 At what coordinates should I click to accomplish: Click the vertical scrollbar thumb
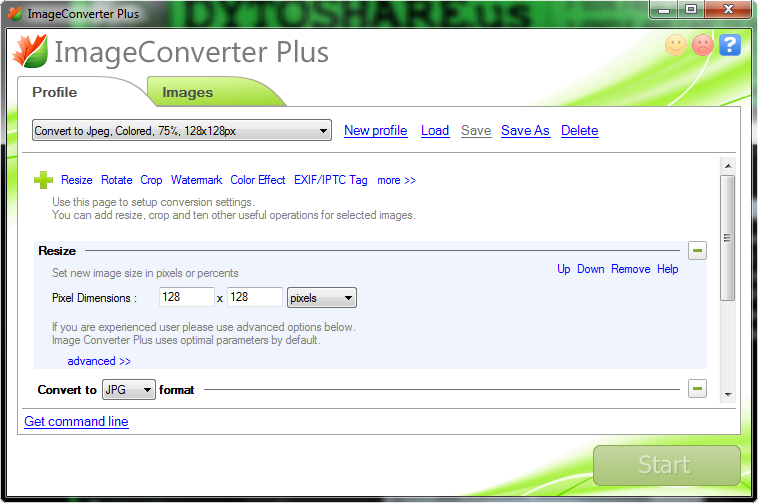point(728,238)
